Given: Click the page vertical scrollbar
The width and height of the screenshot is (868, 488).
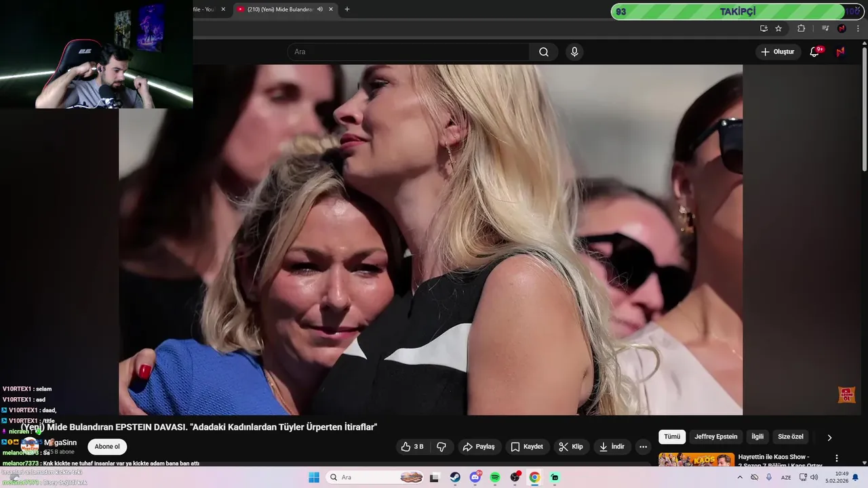Looking at the screenshot, I should point(864,108).
